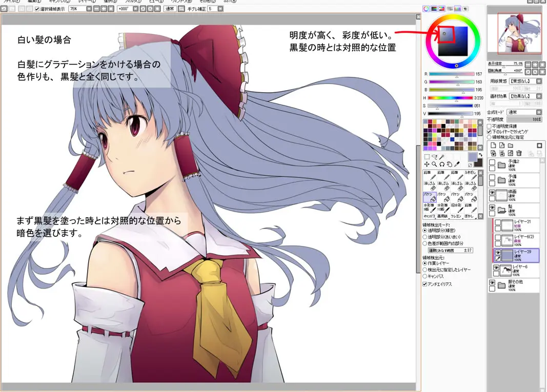The width and height of the screenshot is (547, 392).
Task: Toggle the color swatches panel icon
Action: [457, 9]
